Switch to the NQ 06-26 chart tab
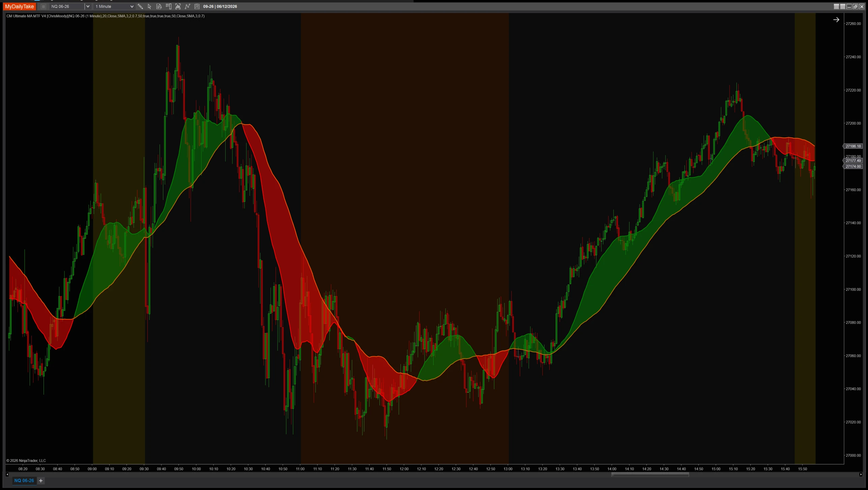The width and height of the screenshot is (868, 490). (x=24, y=481)
